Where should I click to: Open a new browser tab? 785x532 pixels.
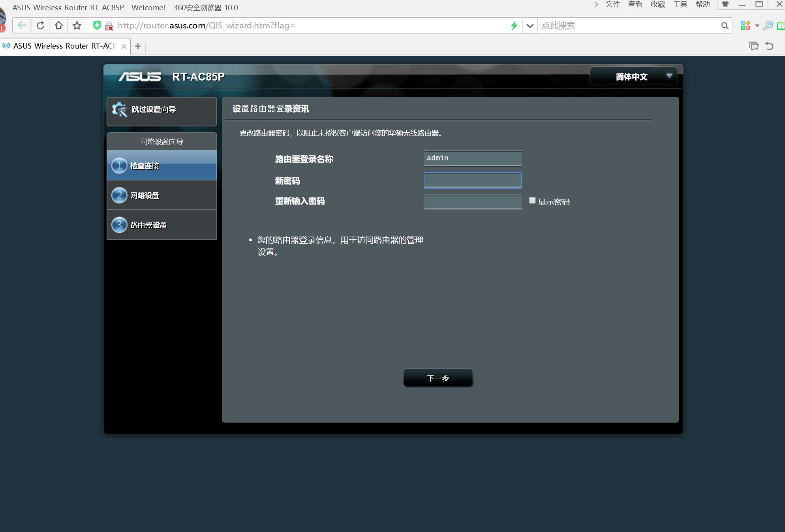click(x=138, y=46)
